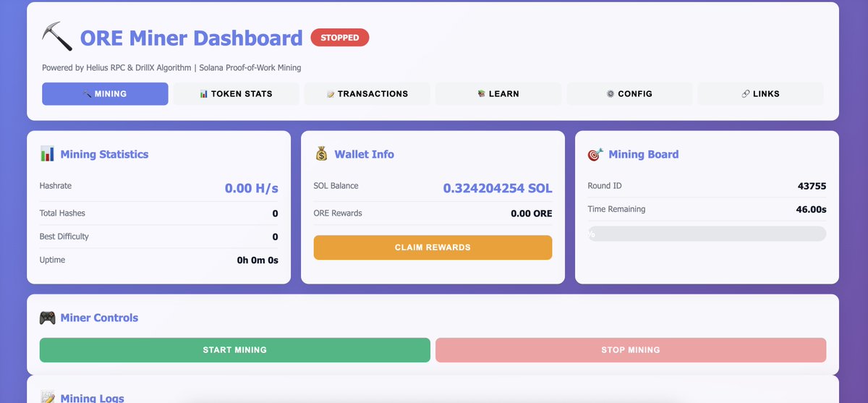
Task: Click the game controller Miner Controls icon
Action: (x=47, y=318)
